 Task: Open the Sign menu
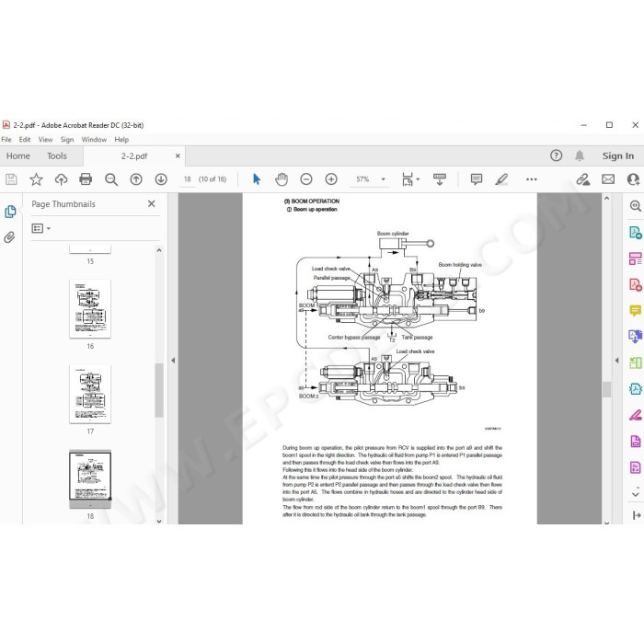tap(67, 140)
